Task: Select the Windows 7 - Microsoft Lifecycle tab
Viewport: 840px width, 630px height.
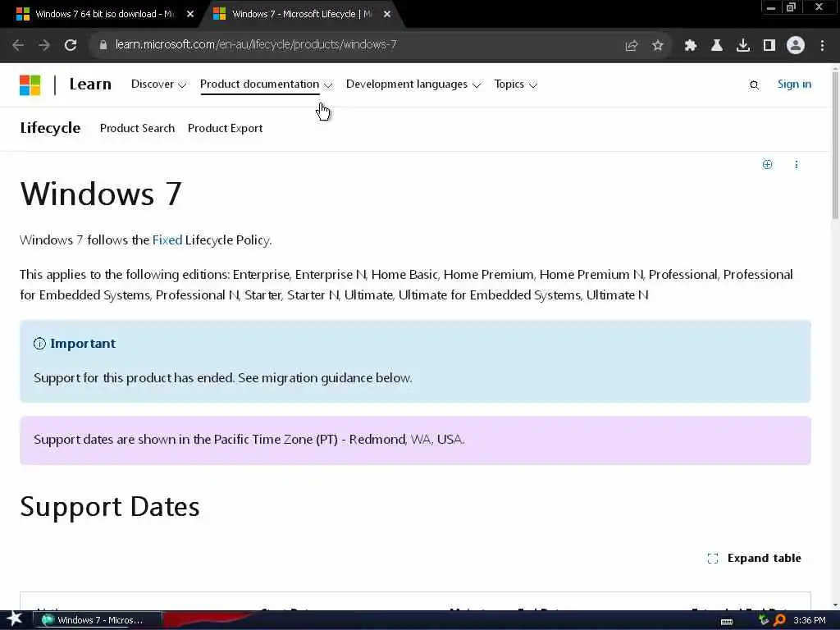Action: (300, 15)
